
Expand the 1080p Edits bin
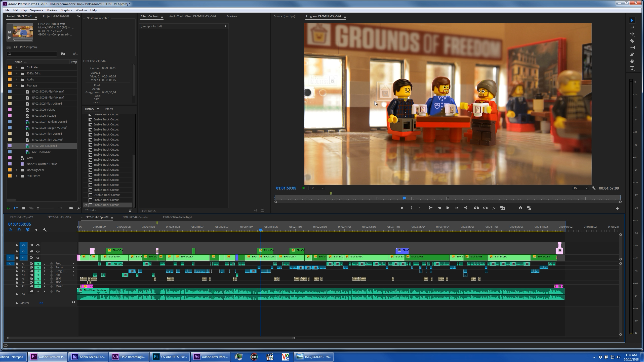(17, 73)
